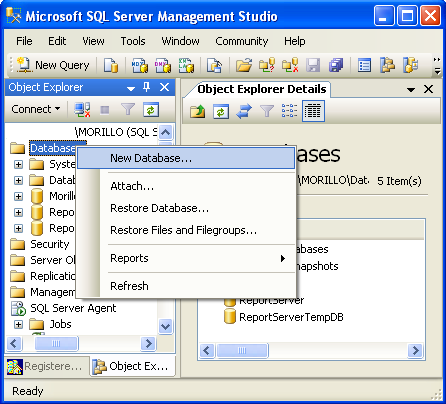Viewport: 446px width, 404px height.
Task: Toggle the List view icon in Details toolbar
Action: [x=289, y=111]
